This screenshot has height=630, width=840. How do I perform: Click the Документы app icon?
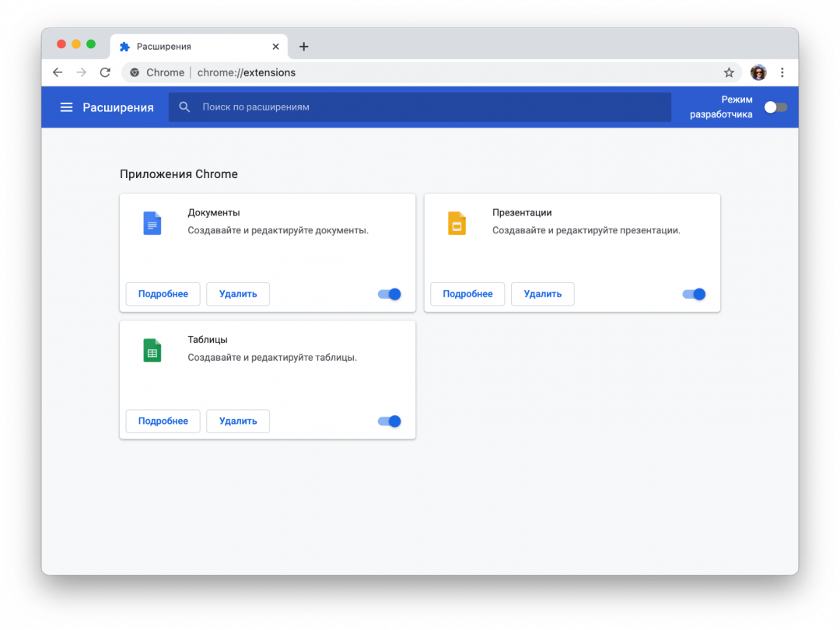(x=152, y=223)
